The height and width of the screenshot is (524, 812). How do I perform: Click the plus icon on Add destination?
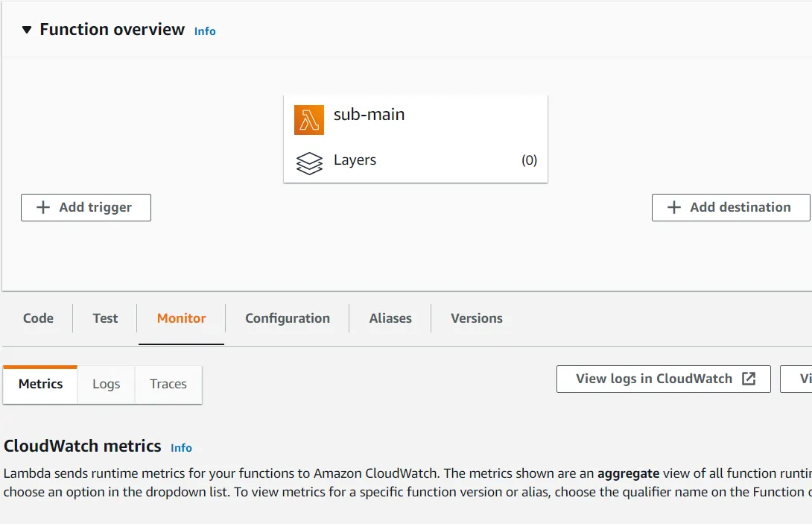[674, 208]
